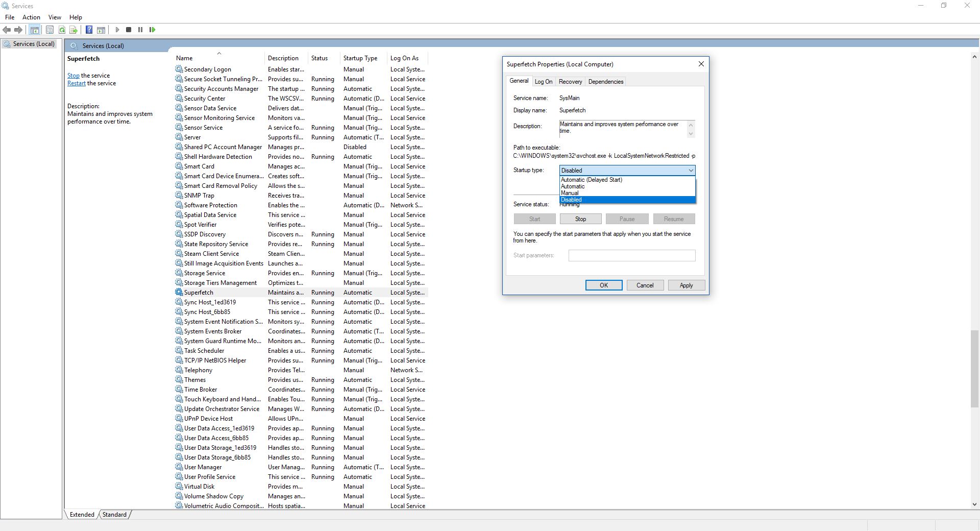Image resolution: width=980 pixels, height=531 pixels.
Task: Click the Start parameters input field
Action: click(x=632, y=255)
